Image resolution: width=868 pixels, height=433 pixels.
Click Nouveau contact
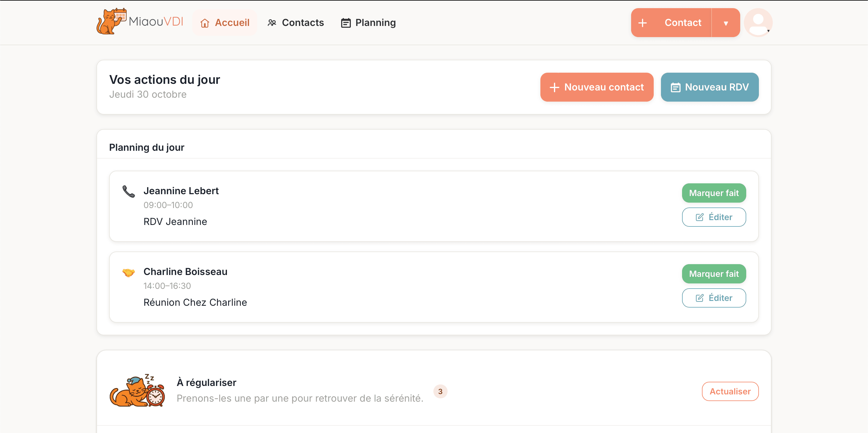click(597, 87)
